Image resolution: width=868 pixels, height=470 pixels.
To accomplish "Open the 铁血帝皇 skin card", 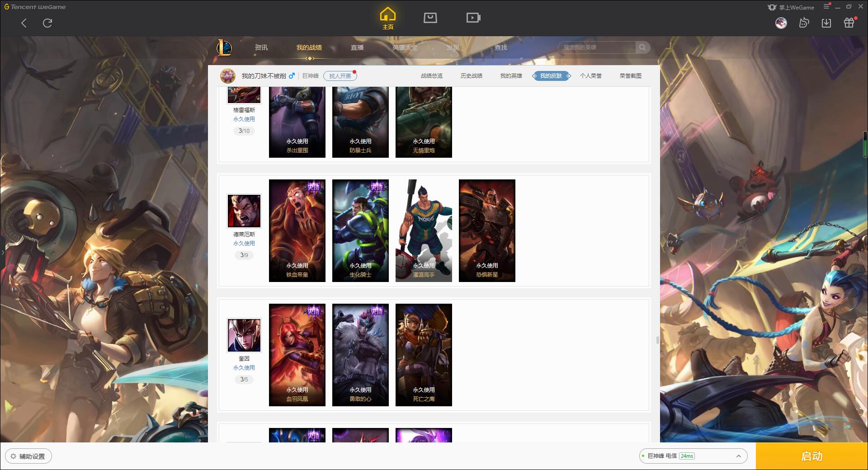I will [297, 230].
